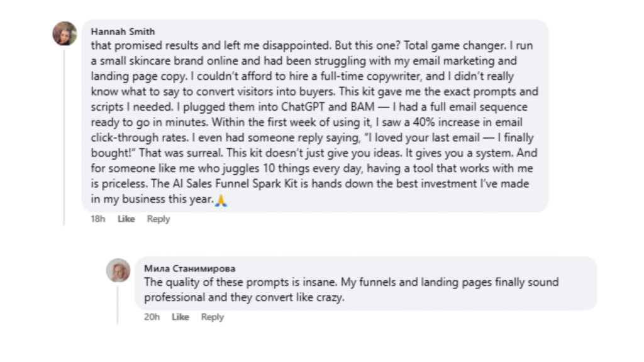Open Hannah Smith's profile name link
This screenshot has height=362, width=644.
pyautogui.click(x=123, y=31)
